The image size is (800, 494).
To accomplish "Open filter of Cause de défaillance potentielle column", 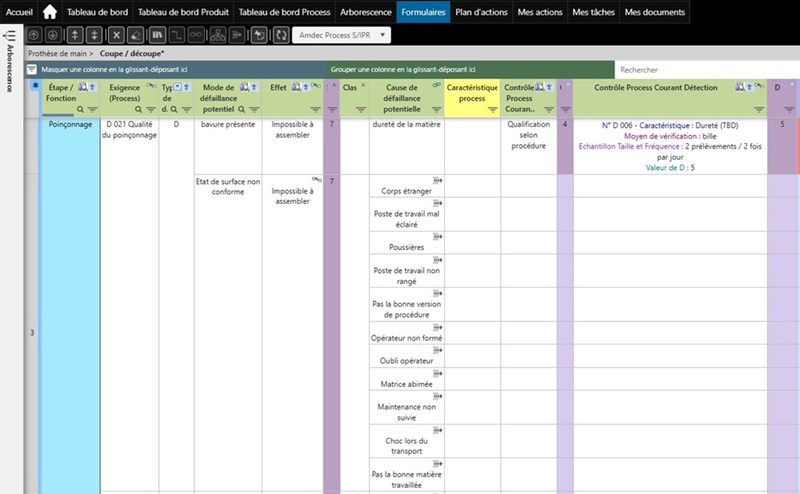I will tap(436, 109).
